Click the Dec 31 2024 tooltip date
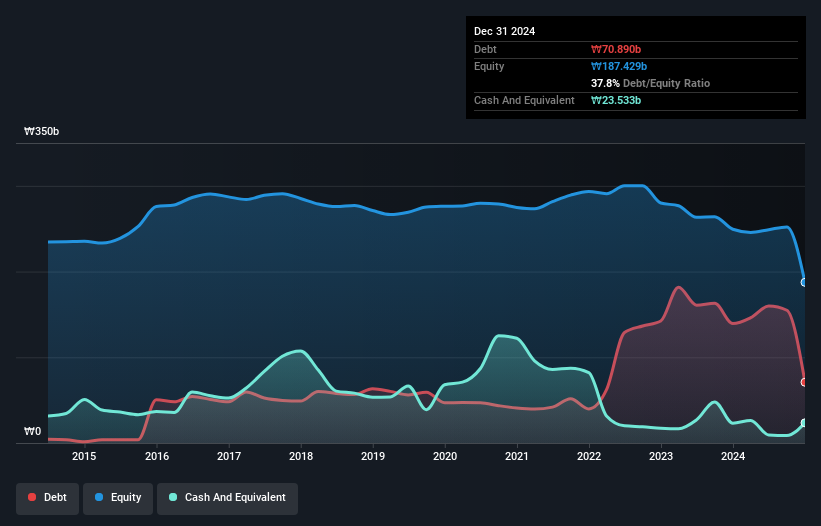The image size is (821, 526). tap(504, 31)
